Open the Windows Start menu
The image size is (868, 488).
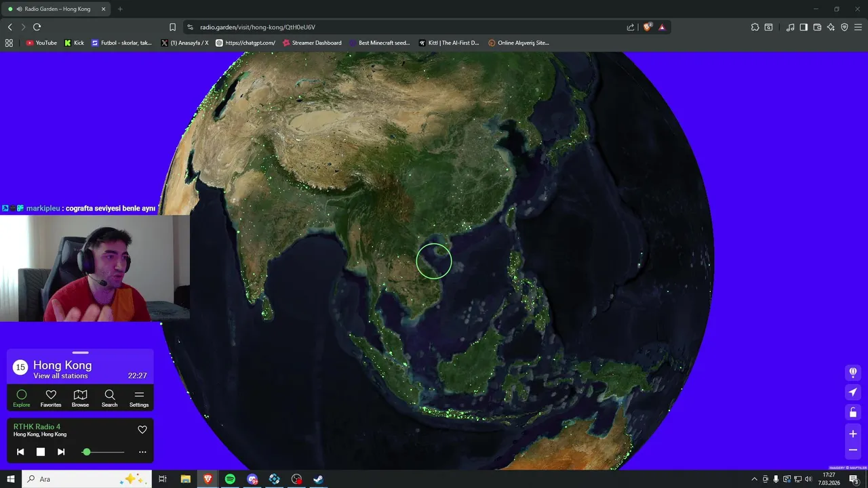(x=10, y=479)
